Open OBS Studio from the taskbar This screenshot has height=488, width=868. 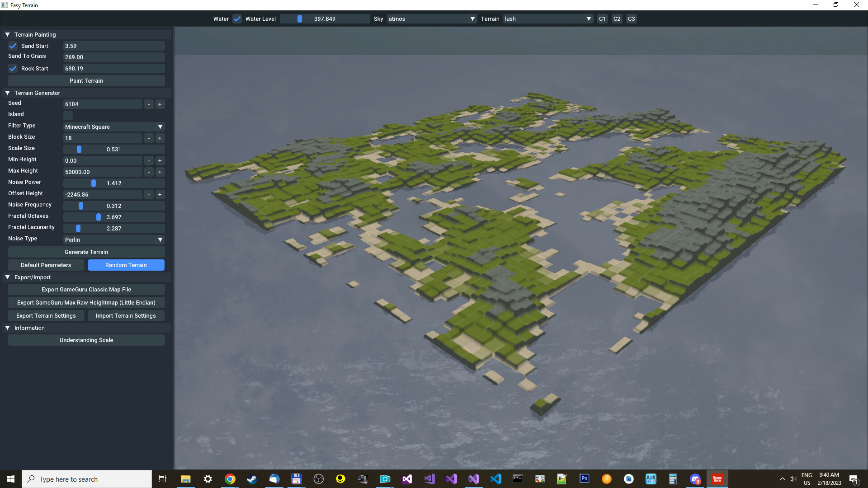318,479
